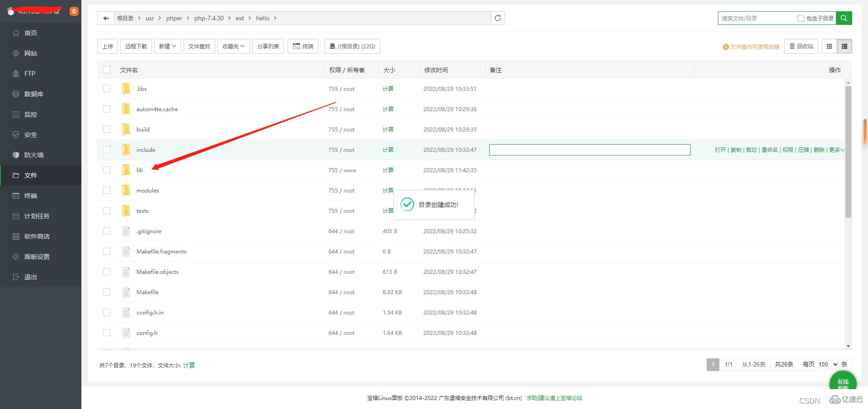Image resolution: width=868 pixels, height=409 pixels.
Task: Open 软件商店 in the sidebar
Action: [x=37, y=236]
